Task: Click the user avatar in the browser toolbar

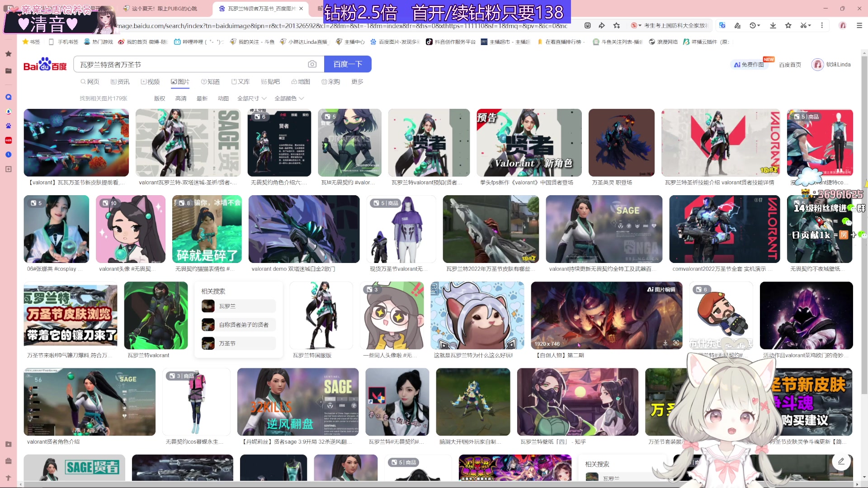Action: click(843, 25)
